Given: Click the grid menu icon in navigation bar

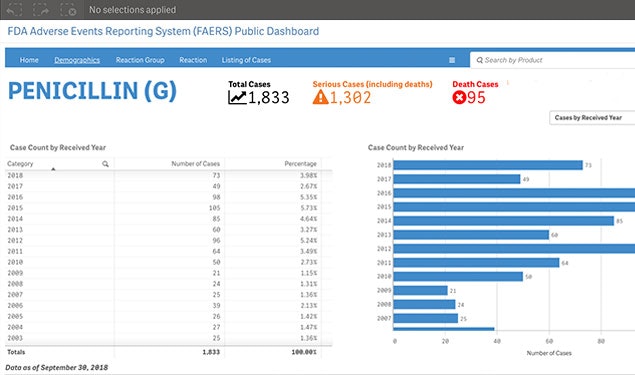Looking at the screenshot, I should (x=452, y=60).
